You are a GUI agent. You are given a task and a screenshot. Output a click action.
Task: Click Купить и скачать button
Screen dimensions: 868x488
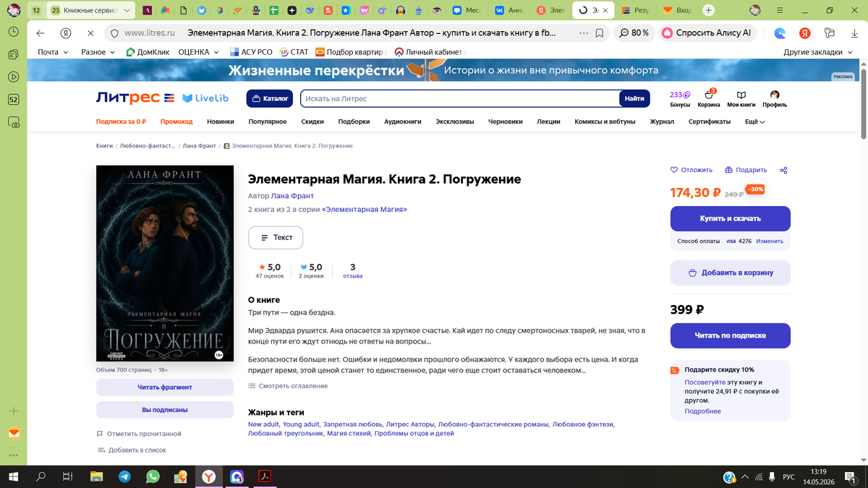point(730,218)
